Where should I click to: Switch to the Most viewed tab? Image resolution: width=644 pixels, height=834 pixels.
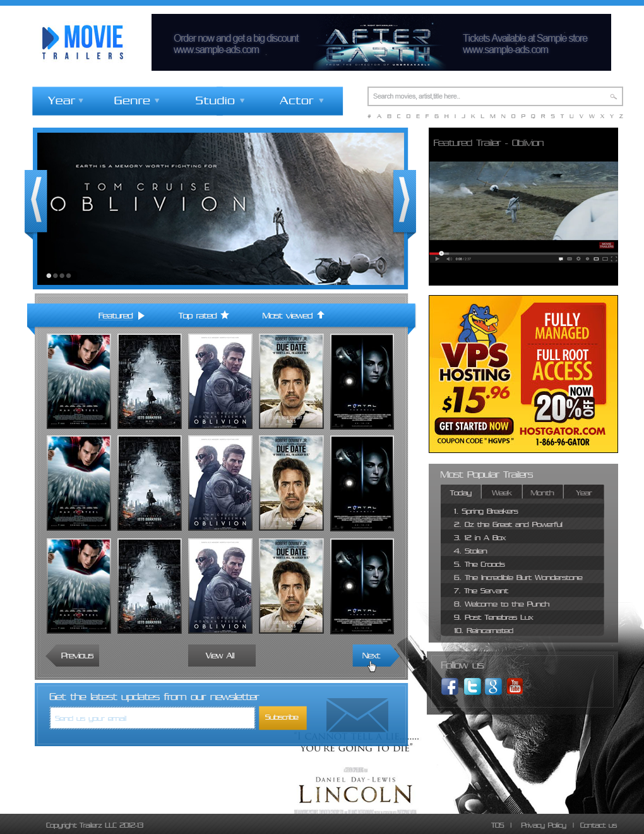293,316
